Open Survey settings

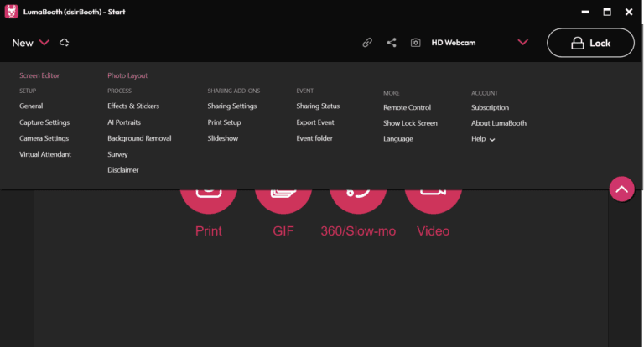[x=117, y=154]
